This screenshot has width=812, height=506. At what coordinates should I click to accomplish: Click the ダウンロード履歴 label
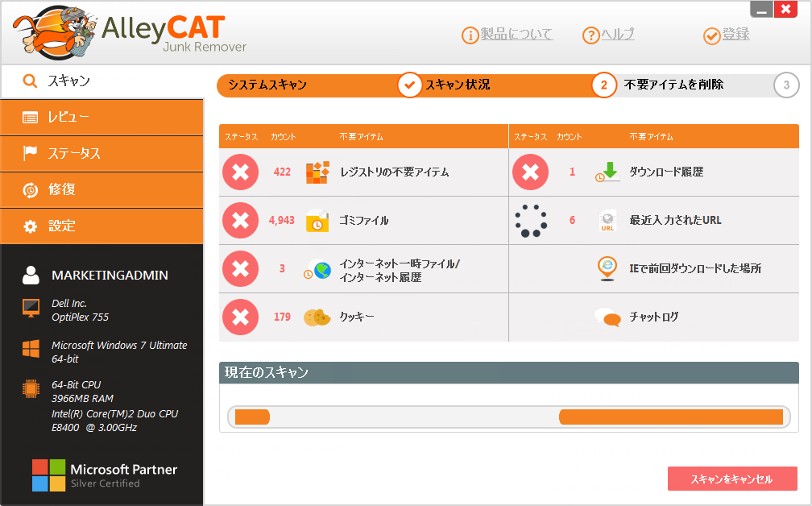(x=666, y=172)
